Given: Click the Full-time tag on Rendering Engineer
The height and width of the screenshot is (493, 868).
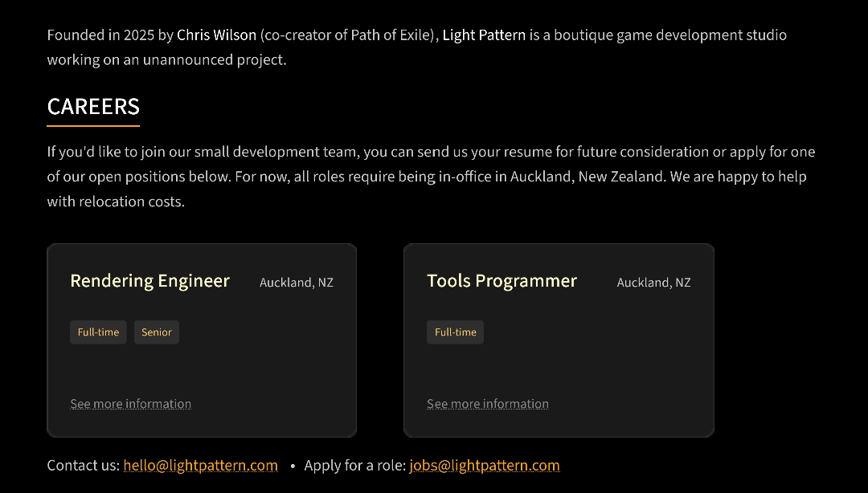Looking at the screenshot, I should coord(98,332).
